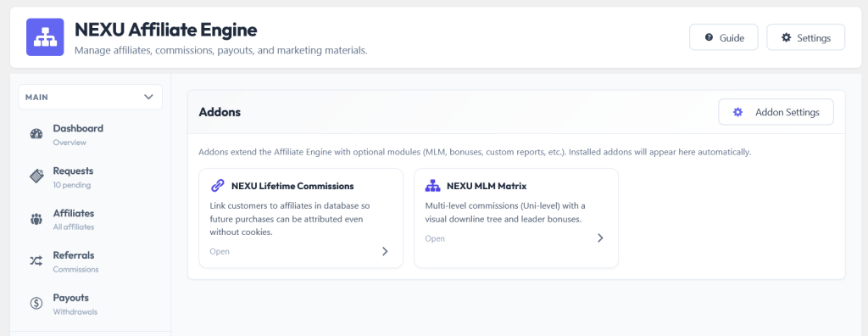Open the Payouts menu item
This screenshot has width=868, height=336.
(x=90, y=304)
